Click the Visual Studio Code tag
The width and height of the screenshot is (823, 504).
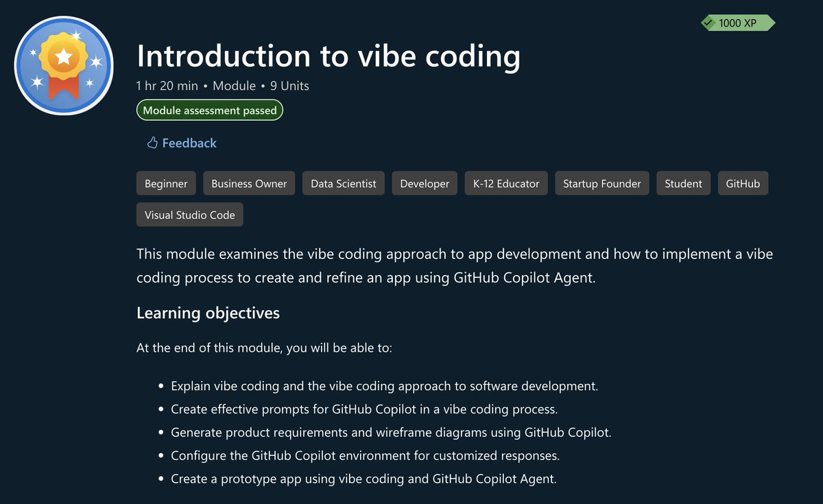coord(189,215)
